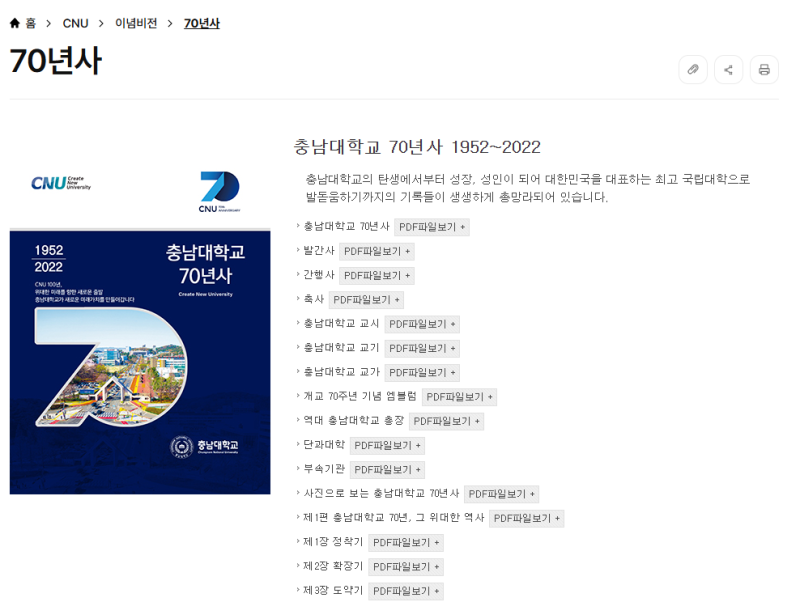This screenshot has width=800, height=602.
Task: Click the print icon button
Action: pos(764,70)
